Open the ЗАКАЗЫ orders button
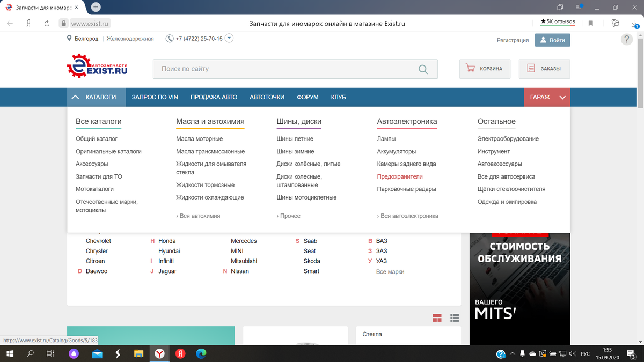 click(x=544, y=69)
